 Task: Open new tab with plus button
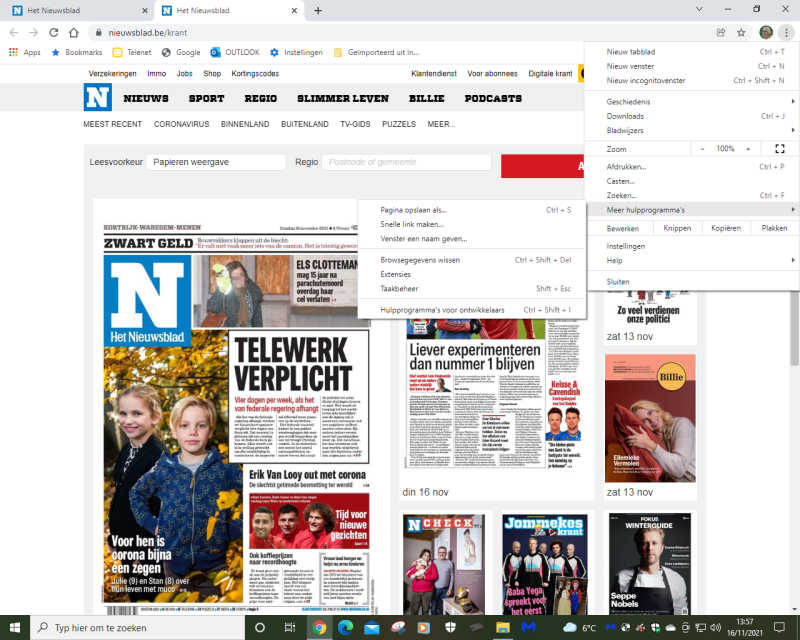click(x=318, y=11)
